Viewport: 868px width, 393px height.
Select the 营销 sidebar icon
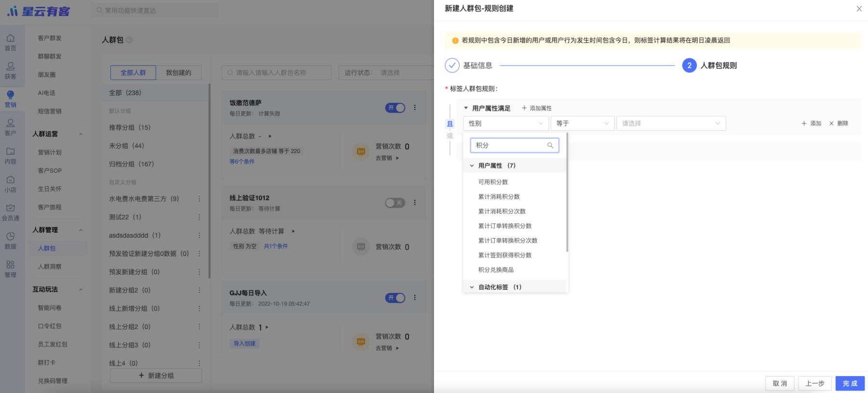pos(11,99)
